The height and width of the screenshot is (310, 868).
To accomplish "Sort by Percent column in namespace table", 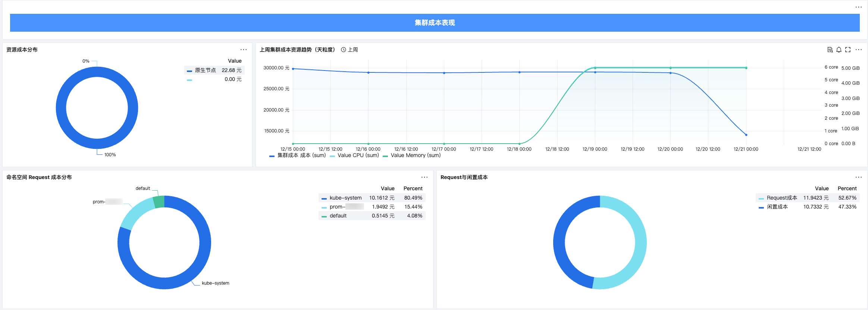I will point(413,188).
